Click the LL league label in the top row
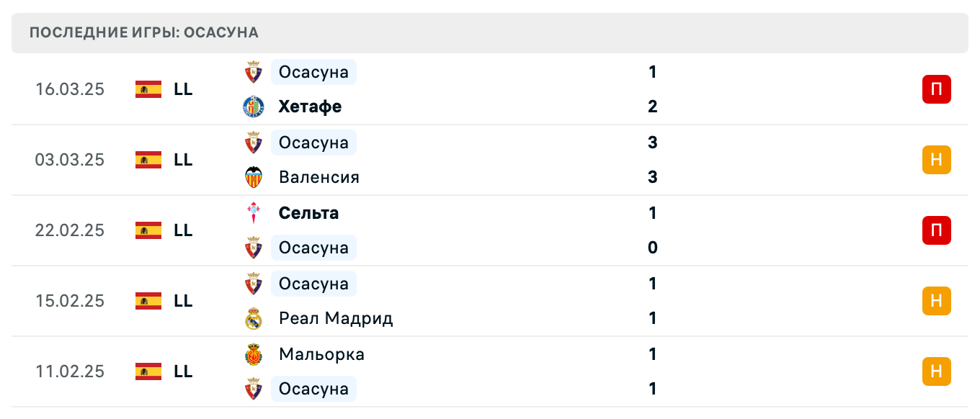Screen dimensions: 980x419 tap(184, 89)
